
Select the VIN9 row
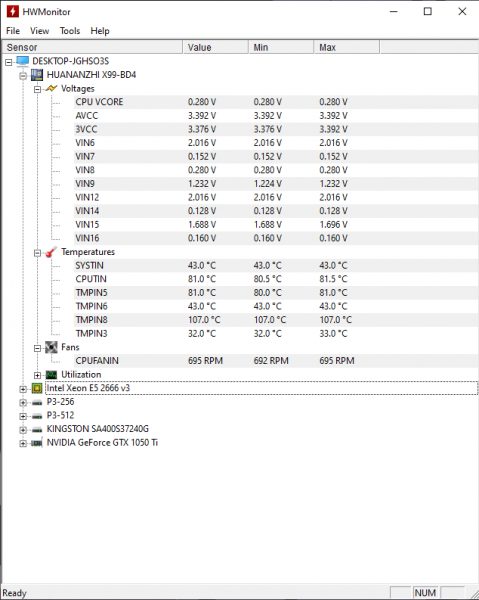pos(275,184)
